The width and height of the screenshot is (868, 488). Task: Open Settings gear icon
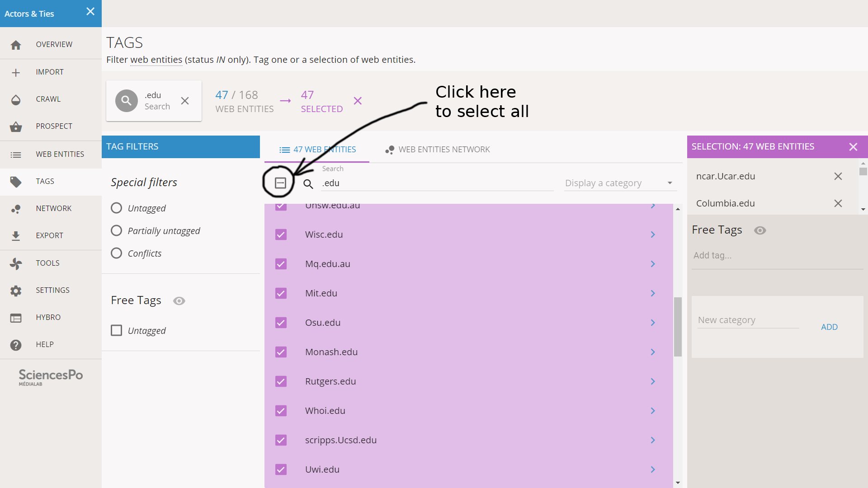click(x=16, y=291)
